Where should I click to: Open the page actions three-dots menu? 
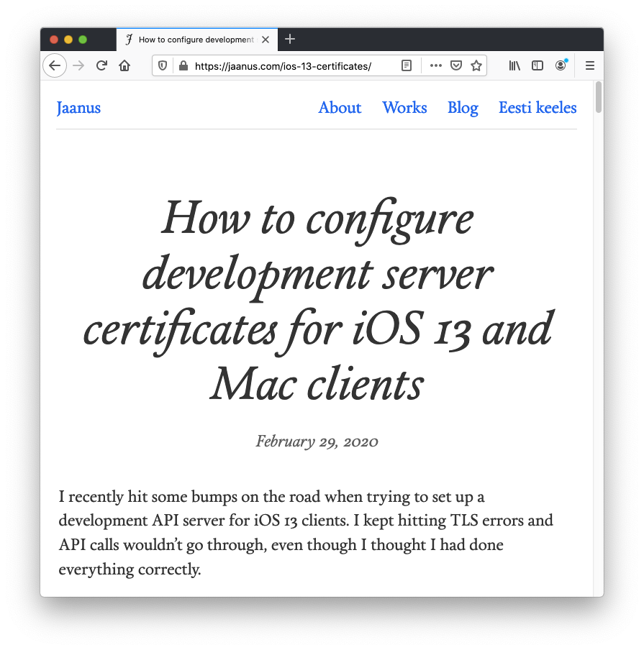[435, 65]
